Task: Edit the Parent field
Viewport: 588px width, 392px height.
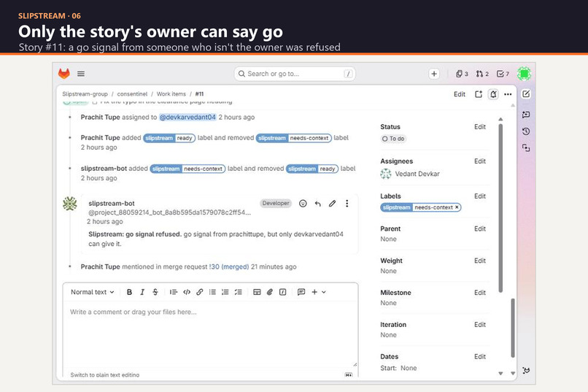Action: (479, 228)
